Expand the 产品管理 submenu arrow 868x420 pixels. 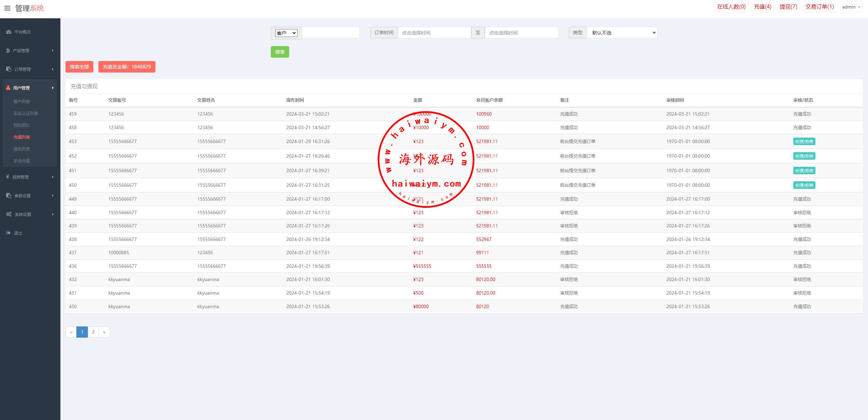pyautogui.click(x=53, y=51)
